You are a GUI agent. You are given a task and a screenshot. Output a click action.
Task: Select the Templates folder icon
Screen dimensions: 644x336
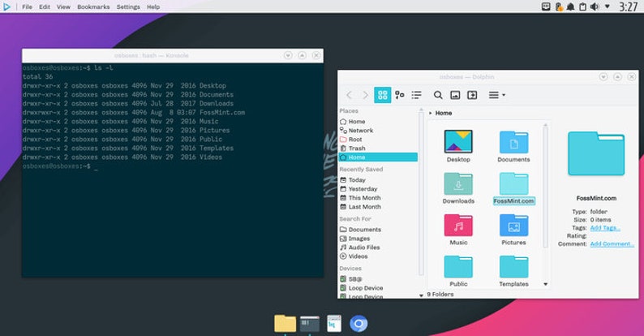(x=513, y=266)
